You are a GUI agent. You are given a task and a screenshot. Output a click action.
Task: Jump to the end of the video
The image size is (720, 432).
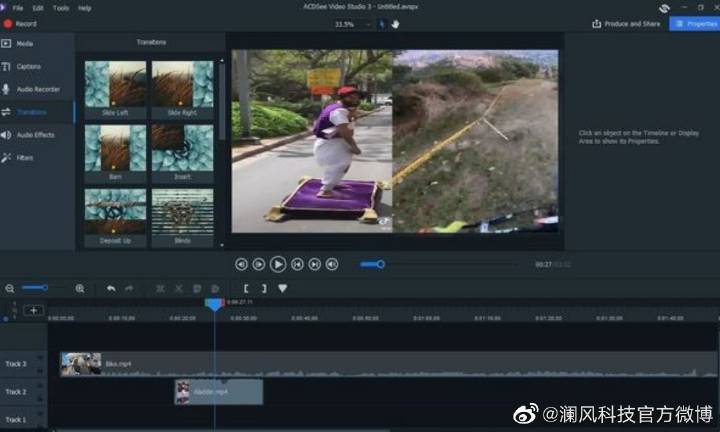315,264
